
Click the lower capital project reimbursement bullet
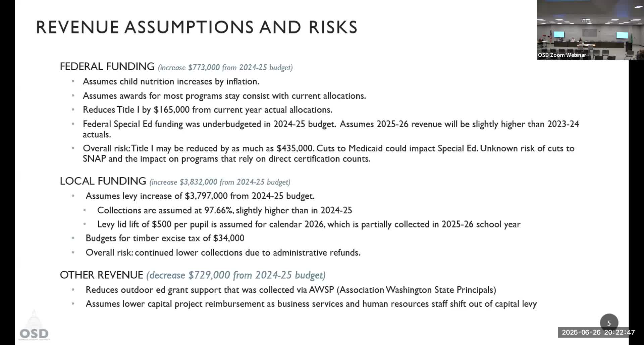coord(311,304)
